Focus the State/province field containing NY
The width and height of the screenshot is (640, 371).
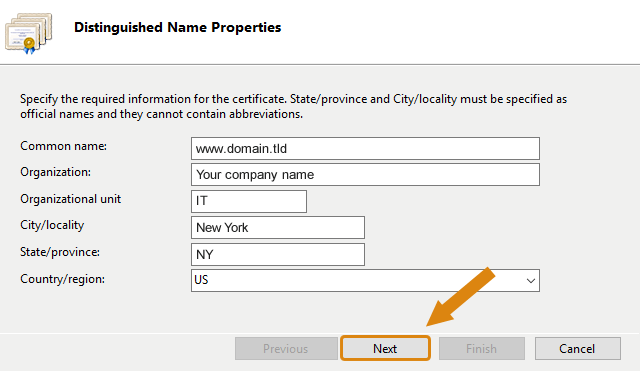click(x=278, y=254)
